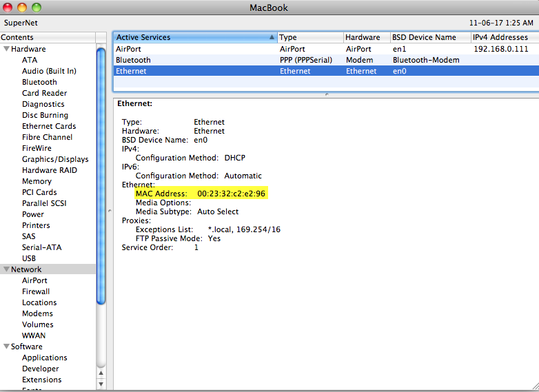The height and width of the screenshot is (392, 539).
Task: Open Parallel SCSI in the sidebar
Action: [44, 203]
